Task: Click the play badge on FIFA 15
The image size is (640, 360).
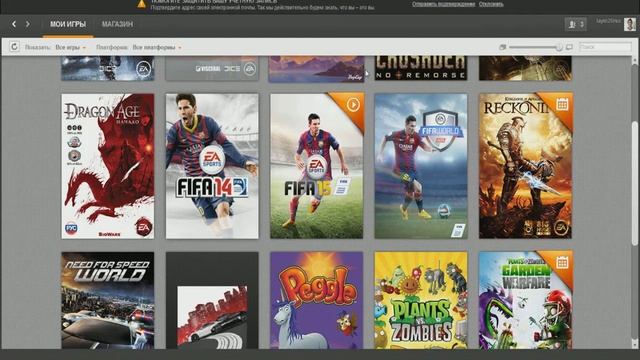Action: point(353,105)
